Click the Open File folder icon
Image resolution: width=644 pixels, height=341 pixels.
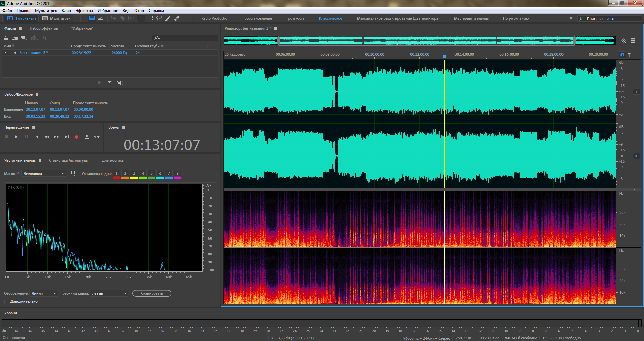(6, 38)
